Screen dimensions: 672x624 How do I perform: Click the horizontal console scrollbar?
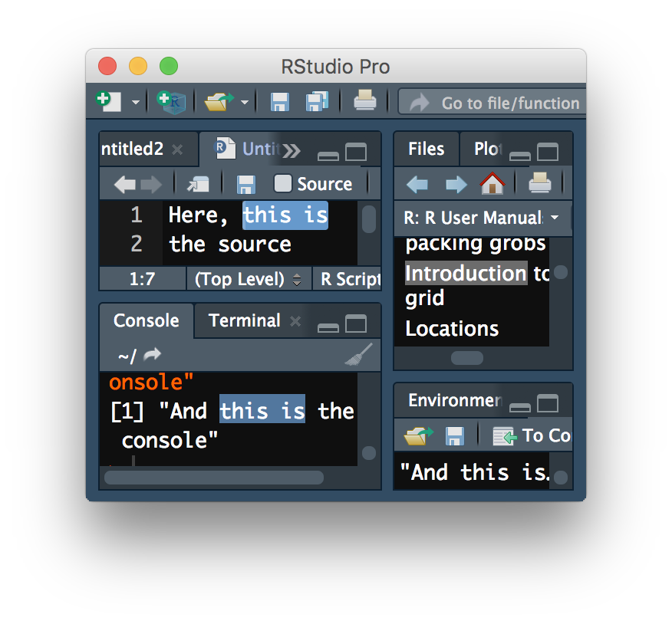point(215,478)
